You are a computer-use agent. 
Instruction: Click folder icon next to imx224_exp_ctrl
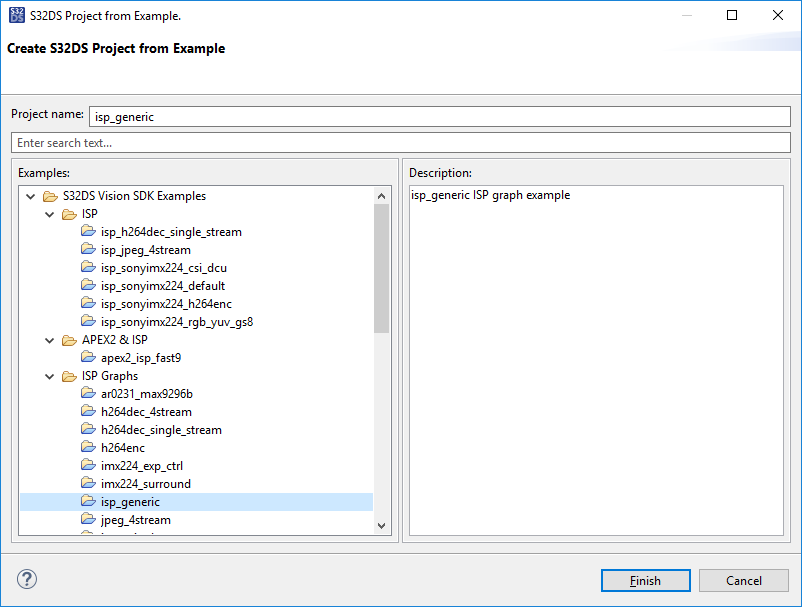point(88,465)
